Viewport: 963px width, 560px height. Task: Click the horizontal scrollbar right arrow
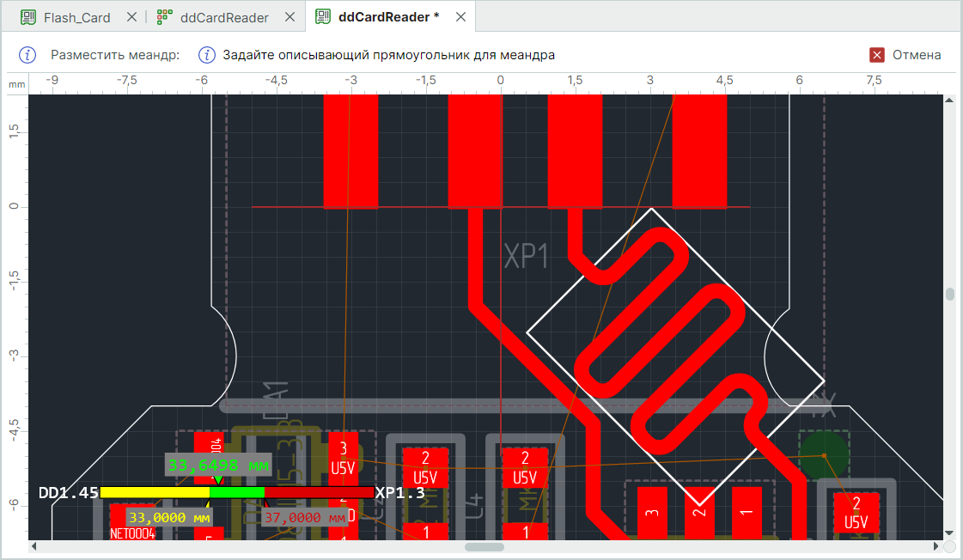click(x=936, y=546)
